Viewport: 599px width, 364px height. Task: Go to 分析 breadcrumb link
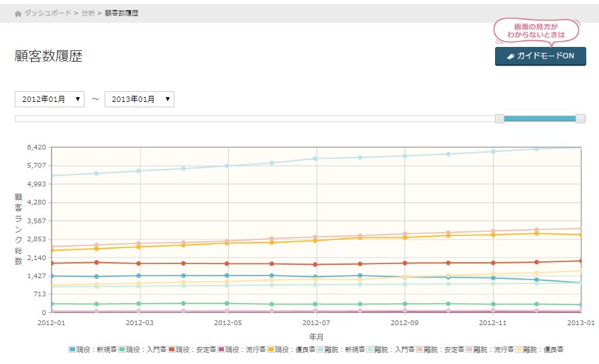[x=88, y=13]
